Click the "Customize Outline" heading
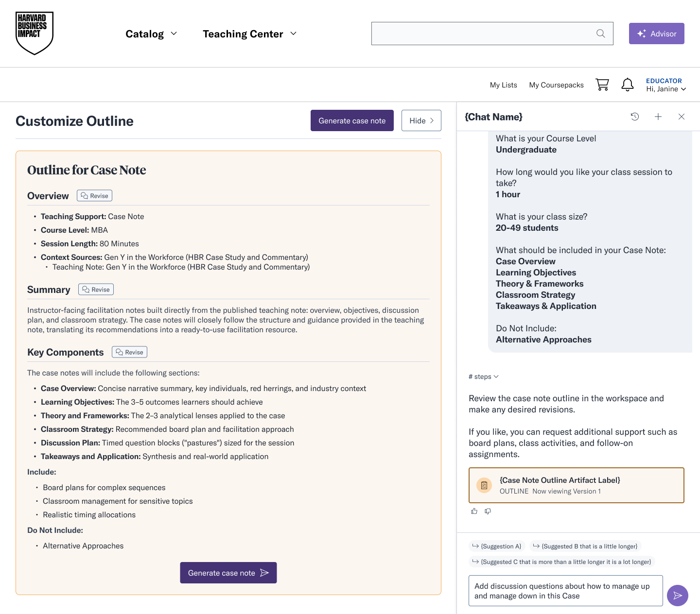 pyautogui.click(x=74, y=121)
